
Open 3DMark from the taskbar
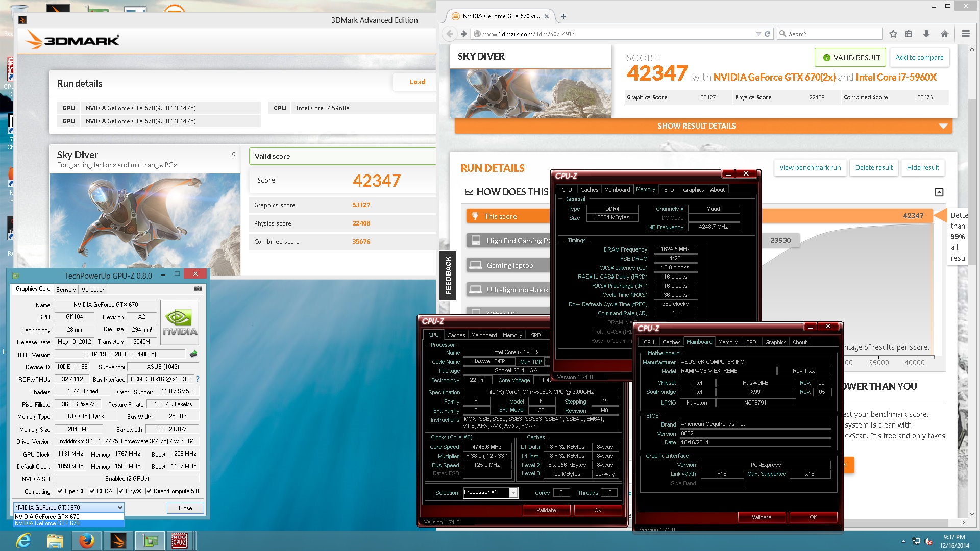(118, 540)
